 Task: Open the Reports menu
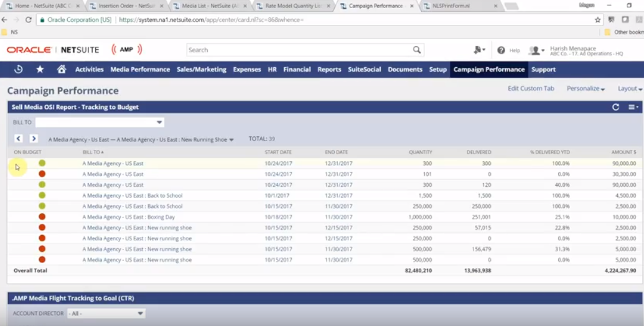329,70
